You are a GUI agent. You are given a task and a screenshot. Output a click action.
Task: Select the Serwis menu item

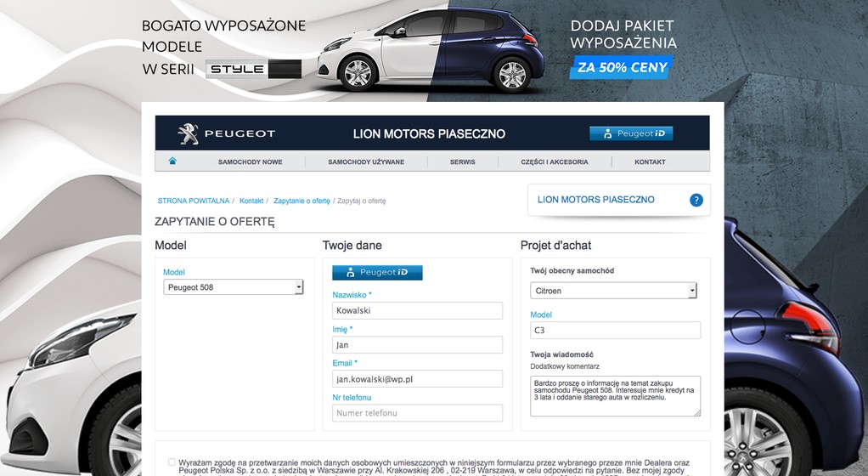(463, 161)
